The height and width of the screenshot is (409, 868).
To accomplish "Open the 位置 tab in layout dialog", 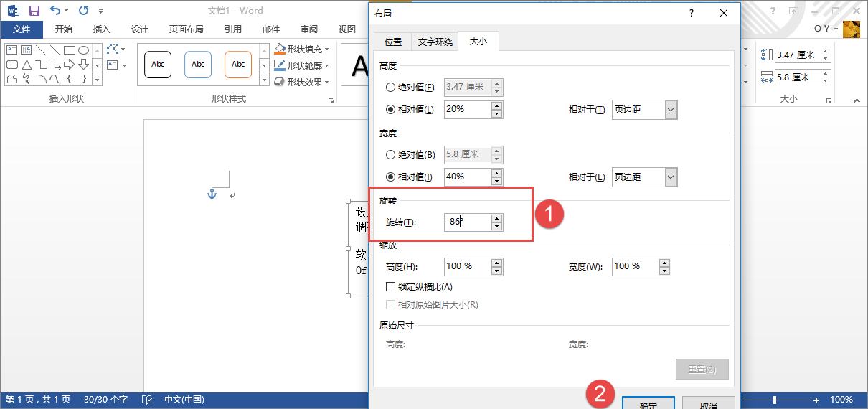I will [x=393, y=42].
